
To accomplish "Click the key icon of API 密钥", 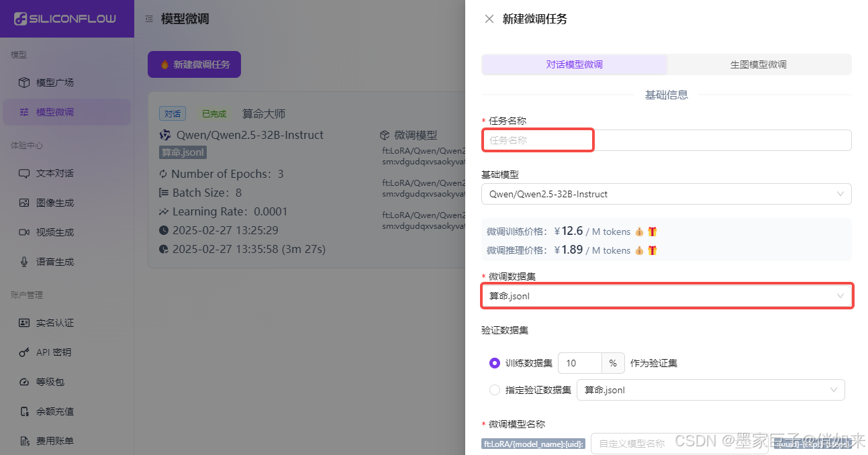I will pos(24,352).
